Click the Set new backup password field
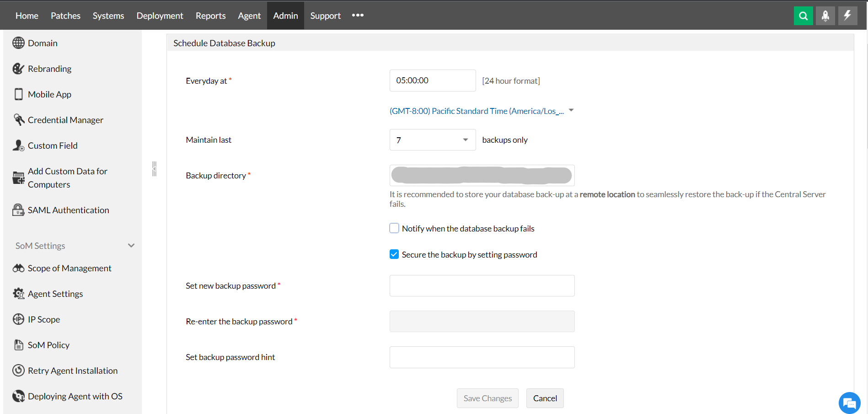 click(482, 286)
